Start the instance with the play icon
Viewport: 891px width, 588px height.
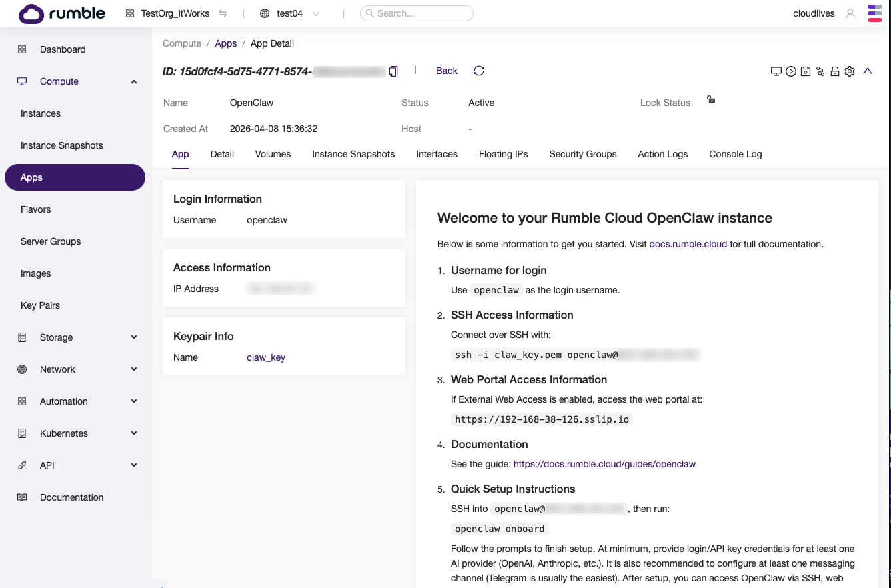(790, 71)
